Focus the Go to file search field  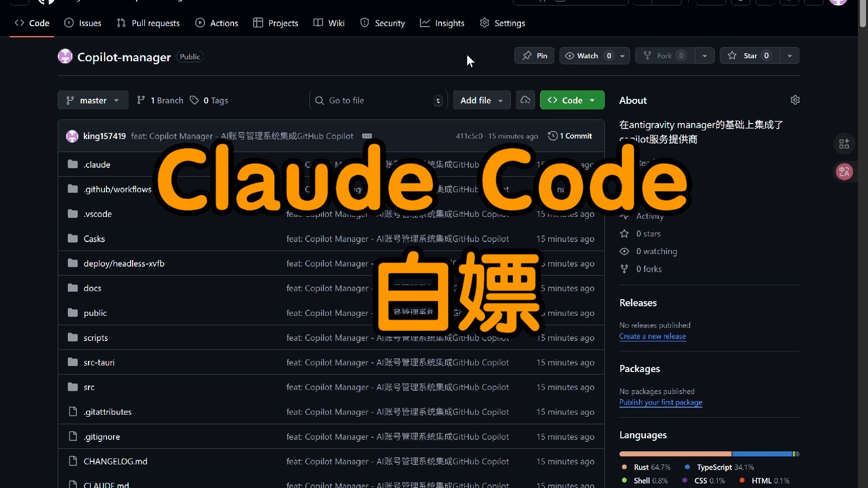coord(378,100)
